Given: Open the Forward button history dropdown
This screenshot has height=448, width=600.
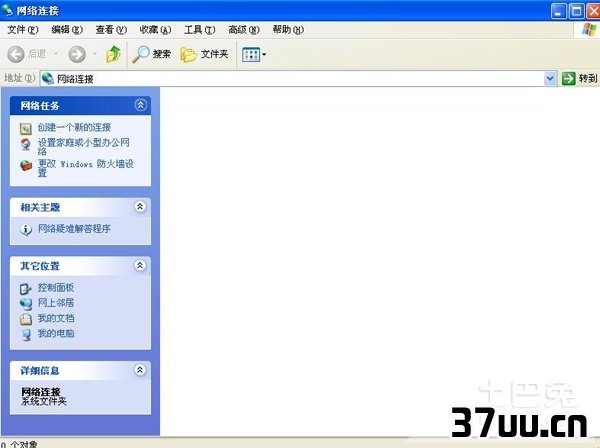Looking at the screenshot, I should (x=95, y=54).
